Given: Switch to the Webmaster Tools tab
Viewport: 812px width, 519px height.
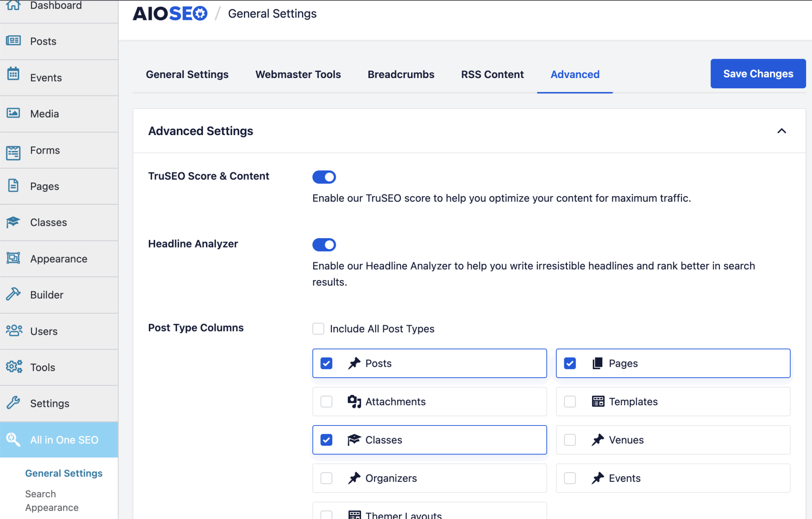Looking at the screenshot, I should 298,74.
